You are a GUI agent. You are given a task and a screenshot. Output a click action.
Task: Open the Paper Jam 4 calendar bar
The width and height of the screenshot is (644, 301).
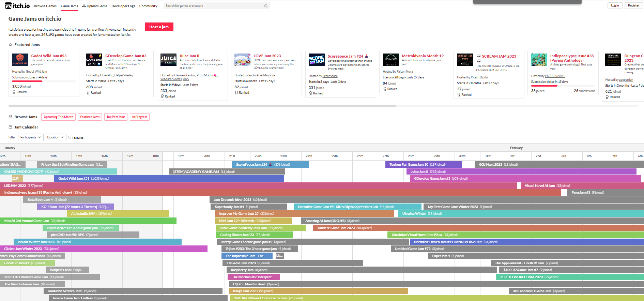(x=536, y=256)
